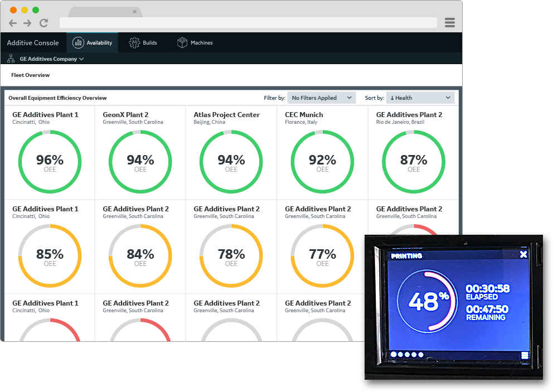Open the No Filters Applied dropdown
The height and width of the screenshot is (392, 553).
coord(321,98)
